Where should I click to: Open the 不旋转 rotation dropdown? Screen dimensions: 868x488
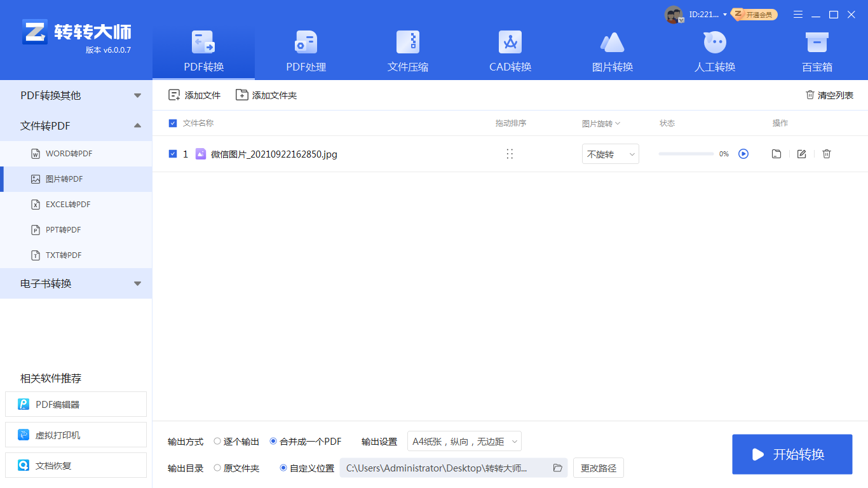(609, 154)
